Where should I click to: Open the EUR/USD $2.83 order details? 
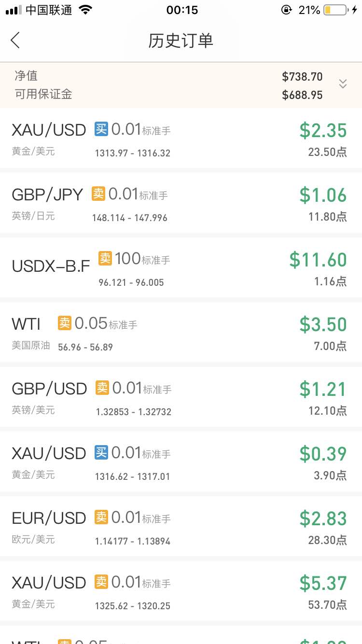point(181,527)
